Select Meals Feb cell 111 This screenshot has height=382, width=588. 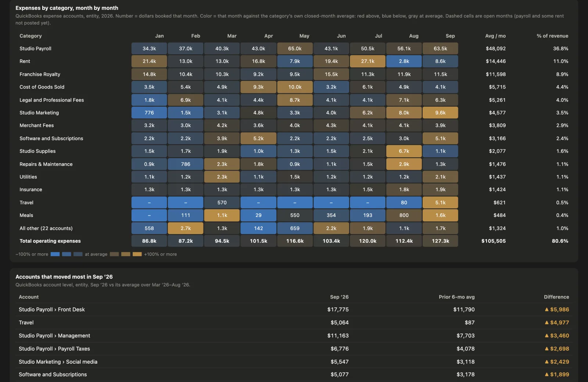[186, 215]
